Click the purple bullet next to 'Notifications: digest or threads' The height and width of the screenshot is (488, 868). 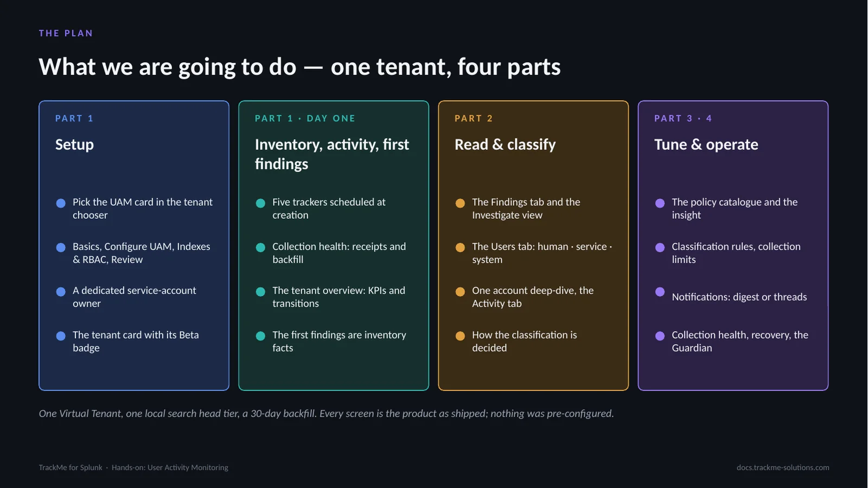point(660,291)
